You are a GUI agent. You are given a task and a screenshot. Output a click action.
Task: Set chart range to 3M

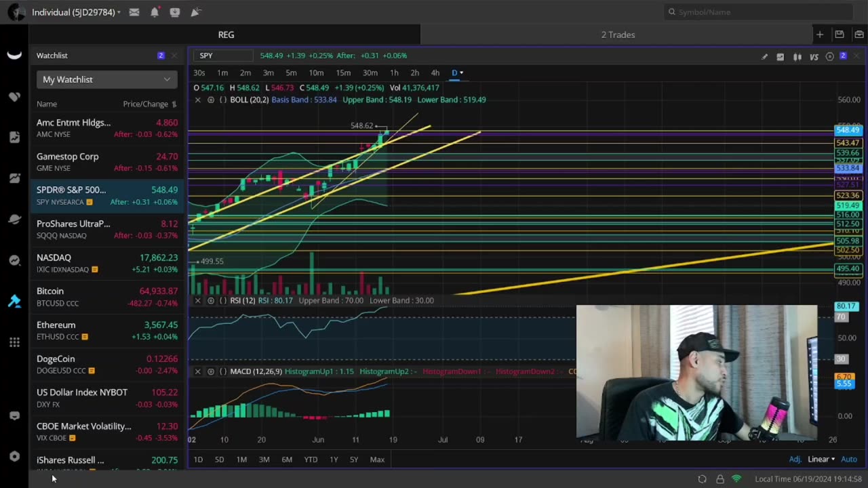[x=264, y=460]
